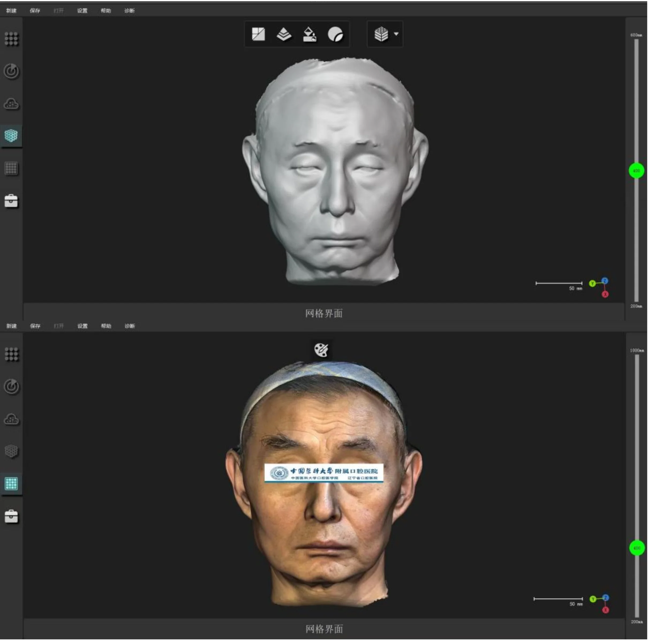Viewport: 648px width, 644px height.
Task: Click the circular scan icon in lower sidebar
Action: (11, 387)
